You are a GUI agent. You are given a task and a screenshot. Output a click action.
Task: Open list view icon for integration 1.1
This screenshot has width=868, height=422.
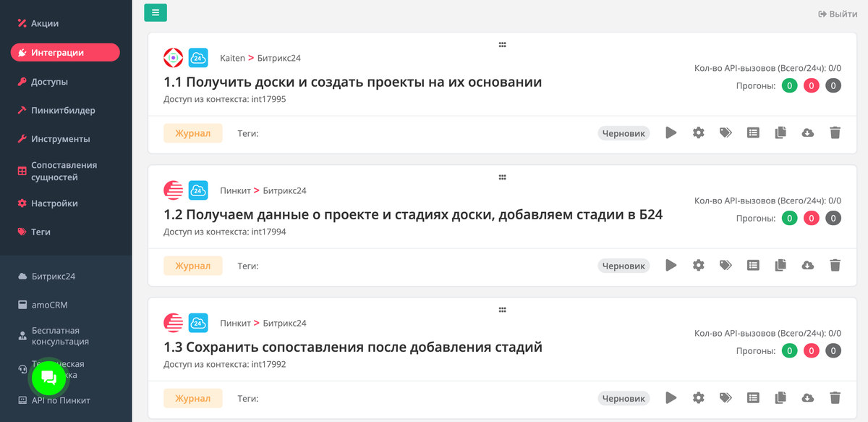[753, 132]
